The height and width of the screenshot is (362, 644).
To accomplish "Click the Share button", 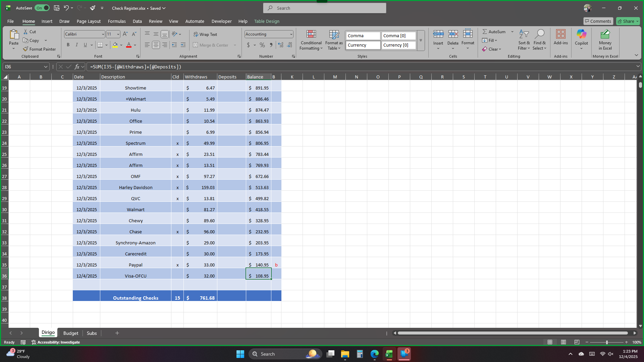I will [x=628, y=21].
